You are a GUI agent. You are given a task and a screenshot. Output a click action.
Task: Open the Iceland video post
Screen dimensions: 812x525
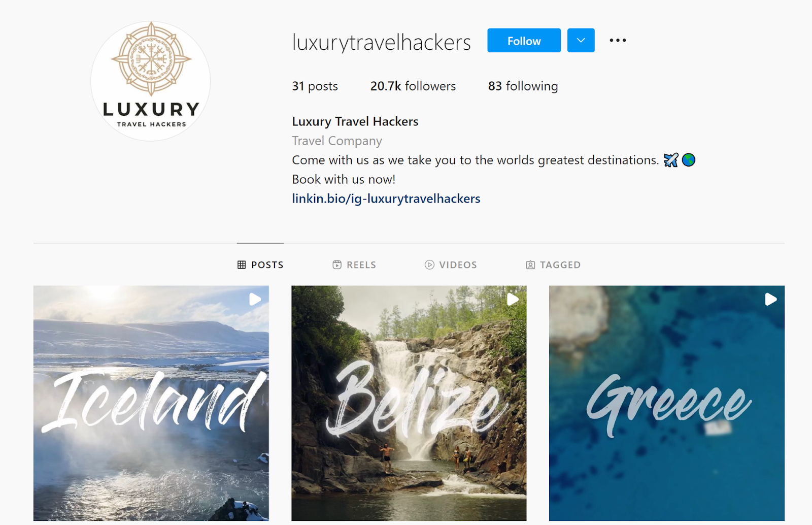point(151,403)
